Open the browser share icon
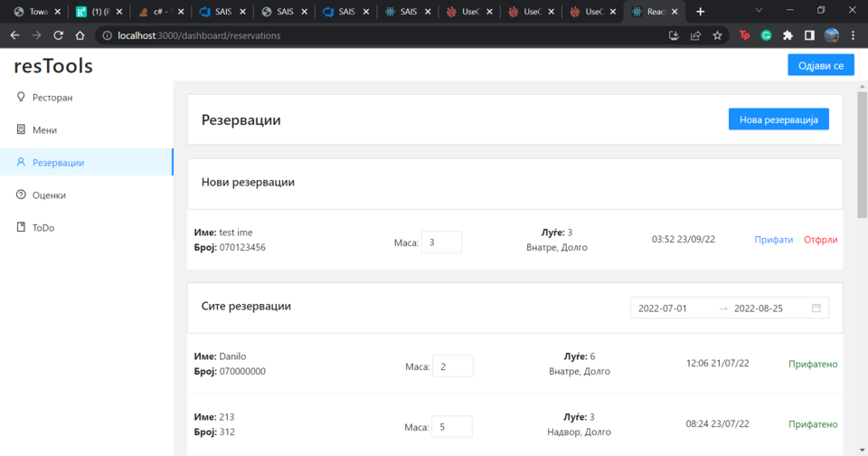868x456 pixels. [695, 35]
